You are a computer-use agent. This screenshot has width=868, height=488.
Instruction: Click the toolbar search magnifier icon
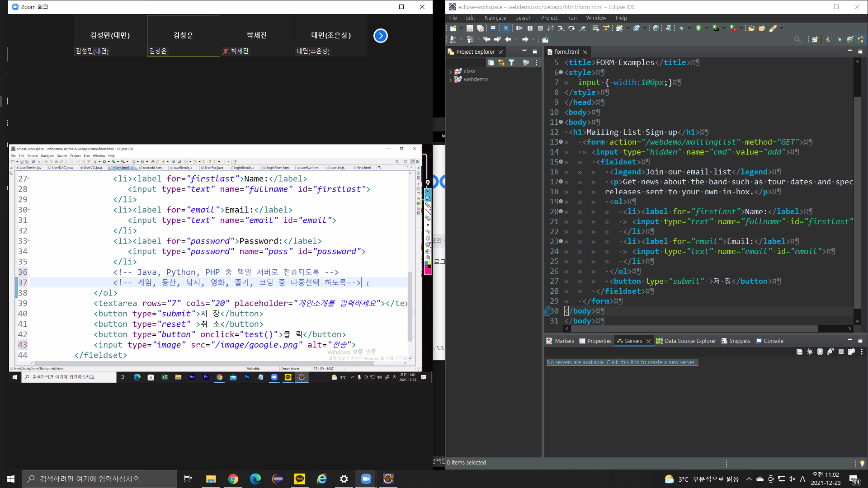(x=797, y=39)
